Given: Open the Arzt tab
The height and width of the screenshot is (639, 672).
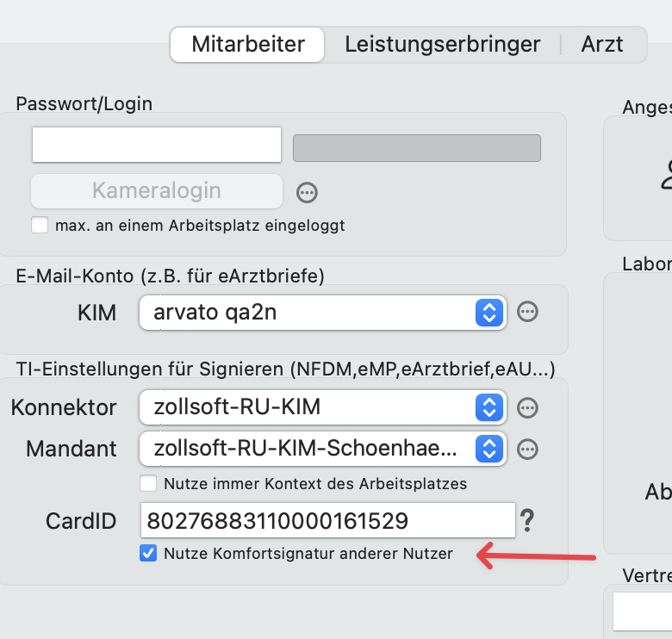Looking at the screenshot, I should pyautogui.click(x=601, y=45).
